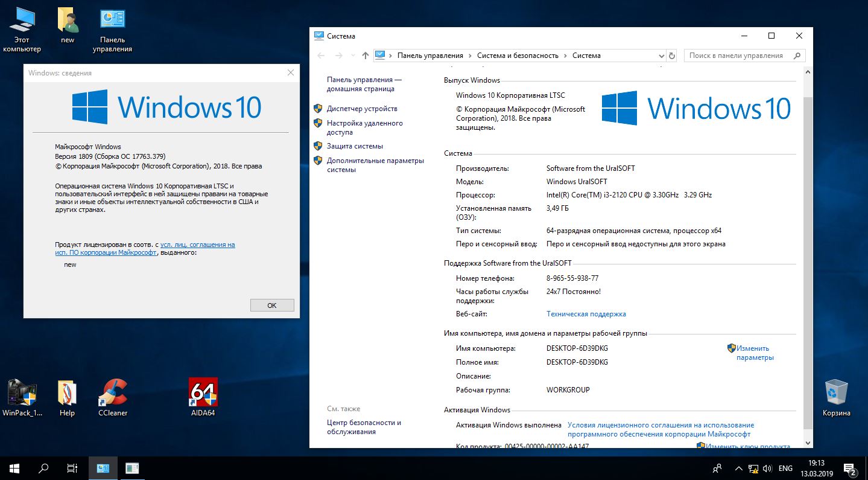
Task: Open Центр безопасности и обслуживания
Action: tap(364, 427)
